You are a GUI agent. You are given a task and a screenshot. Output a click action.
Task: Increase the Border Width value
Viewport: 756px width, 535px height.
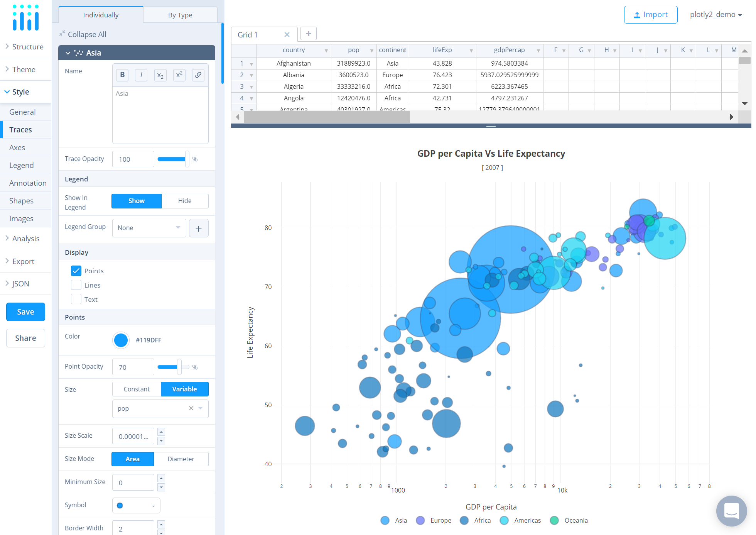click(x=161, y=524)
